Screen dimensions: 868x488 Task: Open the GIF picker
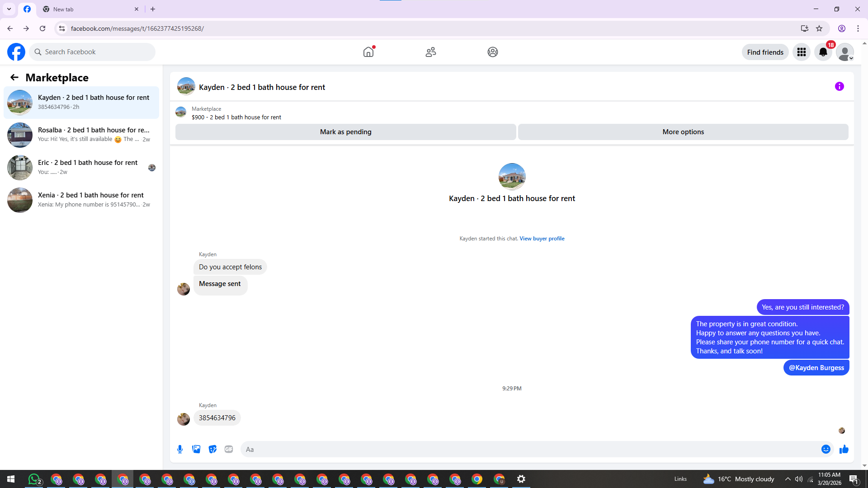[x=229, y=449]
